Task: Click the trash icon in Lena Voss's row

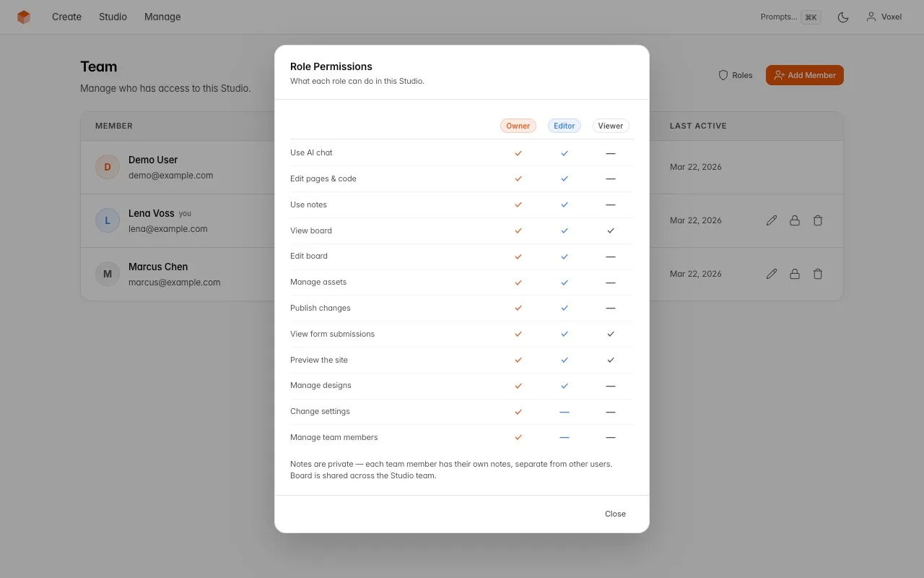Action: [x=818, y=220]
